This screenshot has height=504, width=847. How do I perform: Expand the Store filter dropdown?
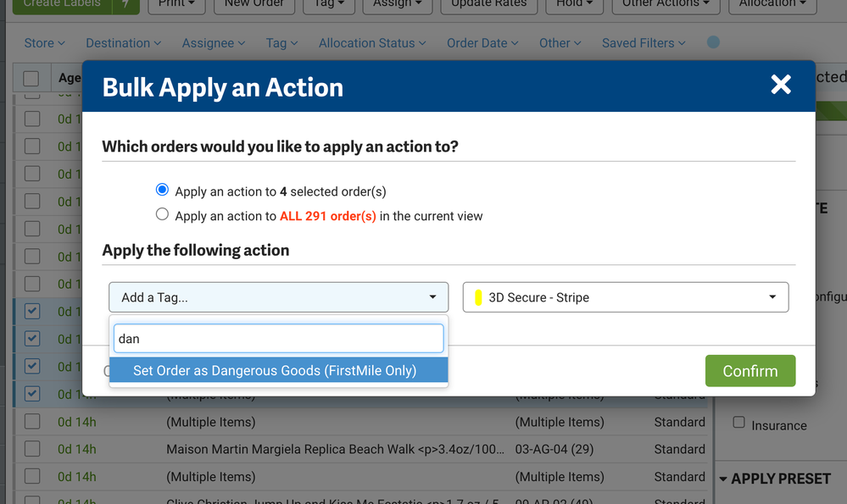[45, 43]
